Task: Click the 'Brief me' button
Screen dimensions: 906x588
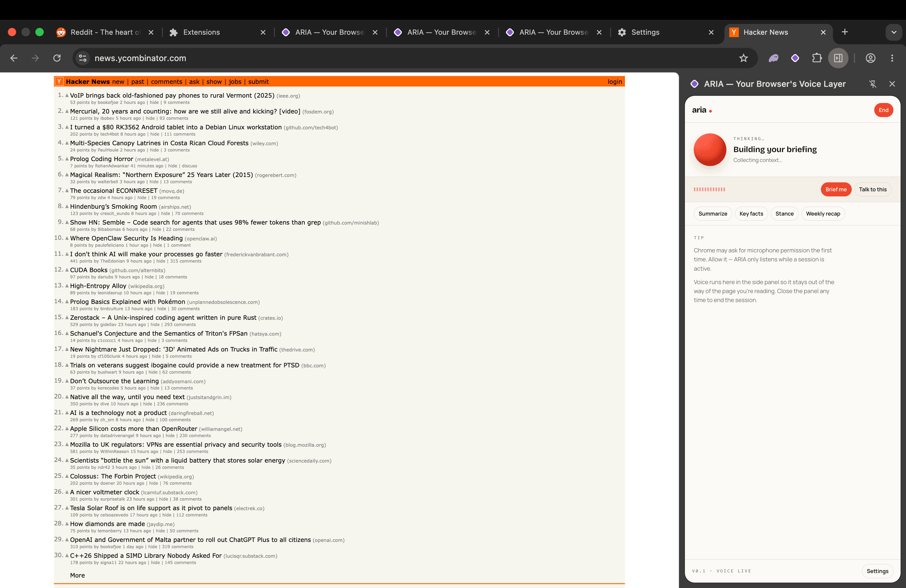Action: 836,189
